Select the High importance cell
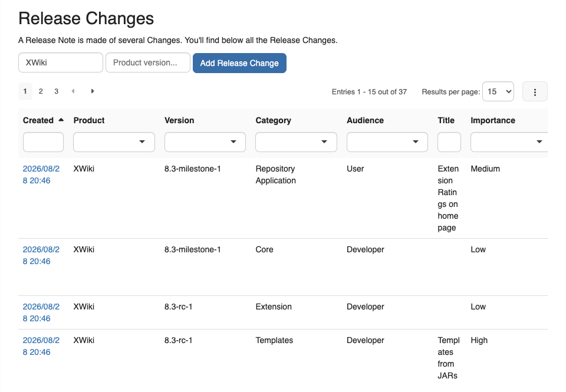566x392 pixels. click(479, 340)
